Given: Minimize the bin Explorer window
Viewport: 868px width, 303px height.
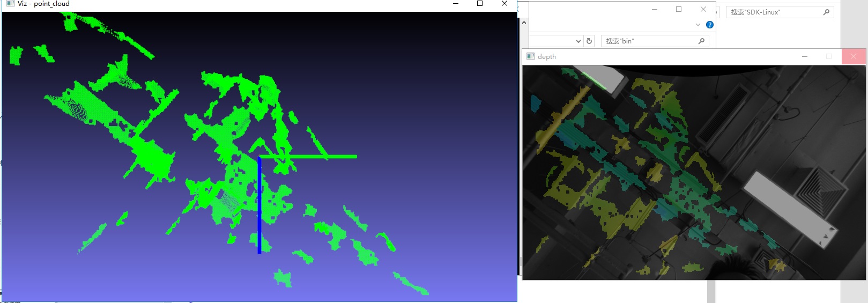Looking at the screenshot, I should [x=655, y=9].
